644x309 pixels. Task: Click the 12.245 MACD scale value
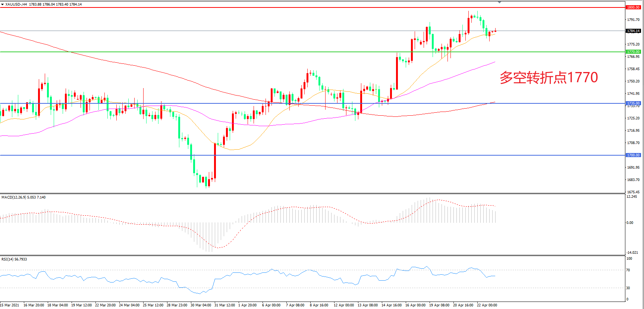tap(632, 197)
